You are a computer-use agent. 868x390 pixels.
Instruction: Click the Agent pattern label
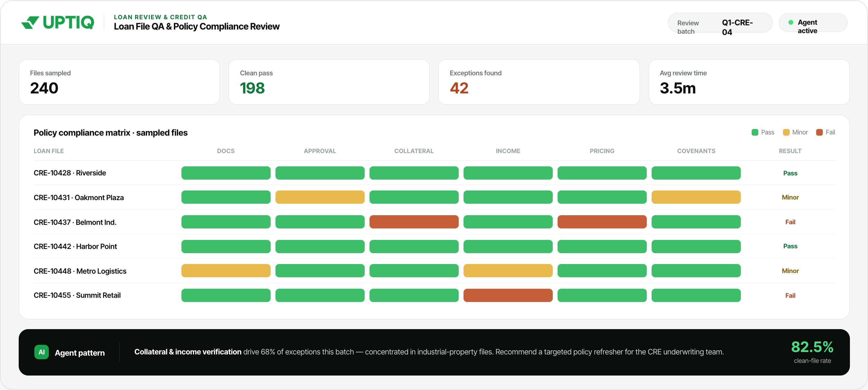pos(80,353)
